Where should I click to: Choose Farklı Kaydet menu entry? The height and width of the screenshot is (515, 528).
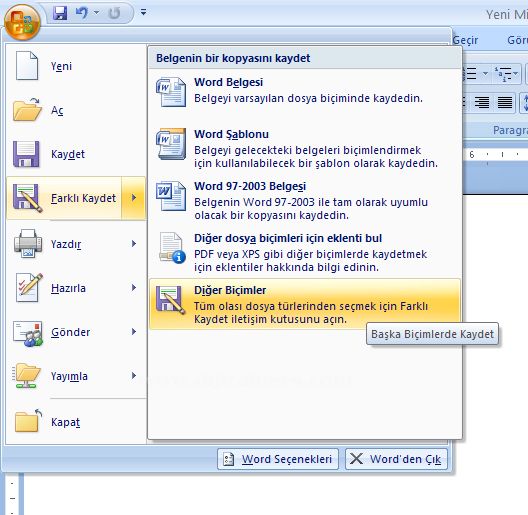coord(64,198)
